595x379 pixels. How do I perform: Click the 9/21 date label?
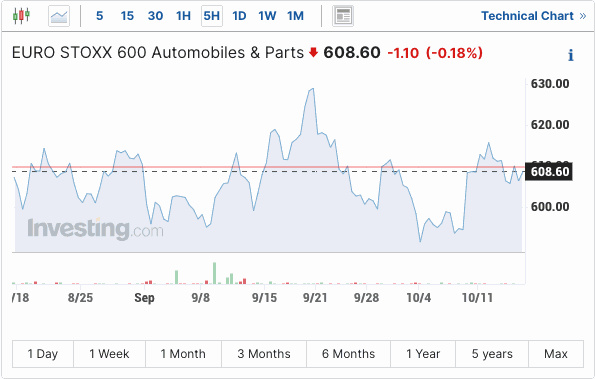[x=315, y=297]
